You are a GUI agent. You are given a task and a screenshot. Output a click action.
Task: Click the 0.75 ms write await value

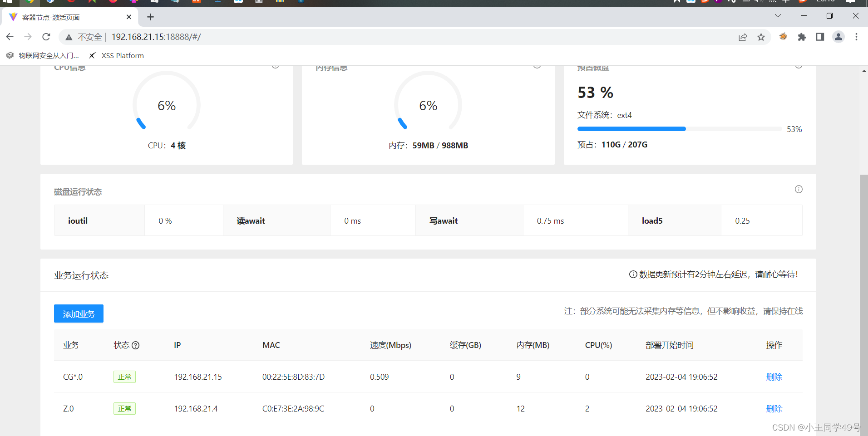tap(550, 220)
